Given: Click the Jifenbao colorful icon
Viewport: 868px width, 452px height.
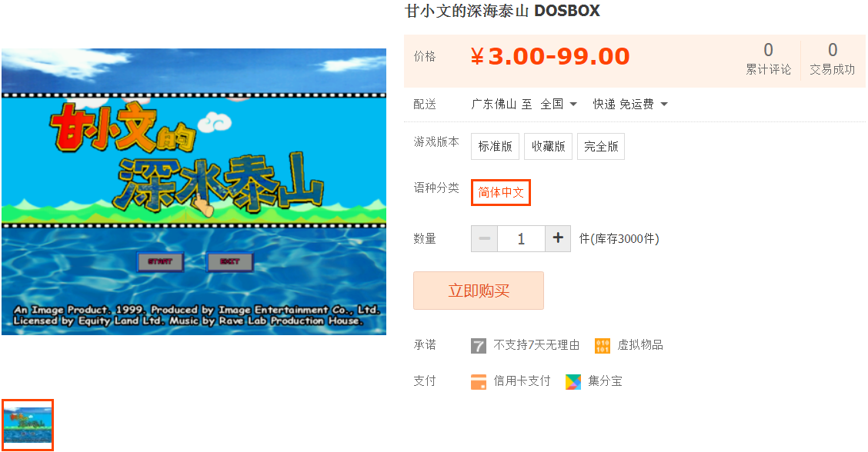Looking at the screenshot, I should (x=573, y=382).
